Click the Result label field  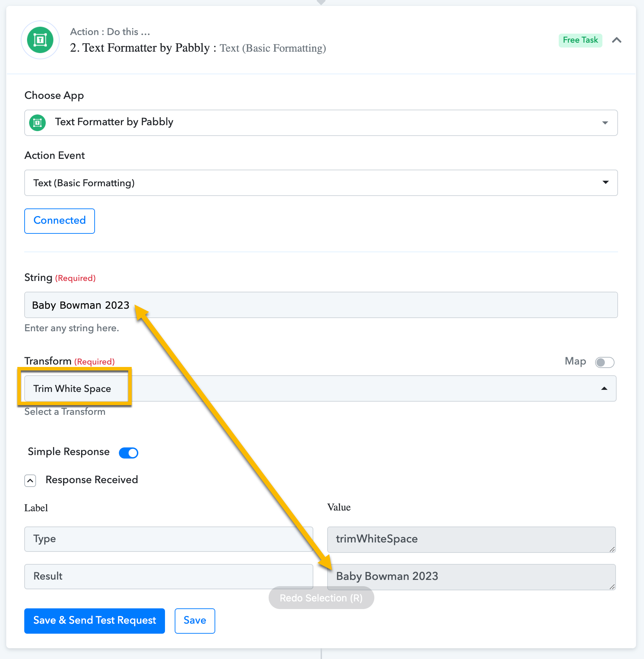[x=169, y=576]
